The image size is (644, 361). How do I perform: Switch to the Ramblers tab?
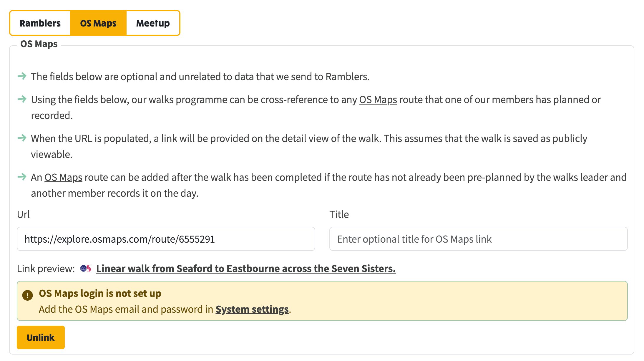(x=40, y=23)
